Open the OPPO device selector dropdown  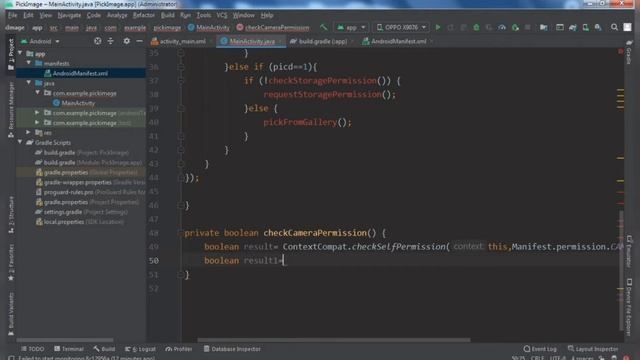(401, 27)
